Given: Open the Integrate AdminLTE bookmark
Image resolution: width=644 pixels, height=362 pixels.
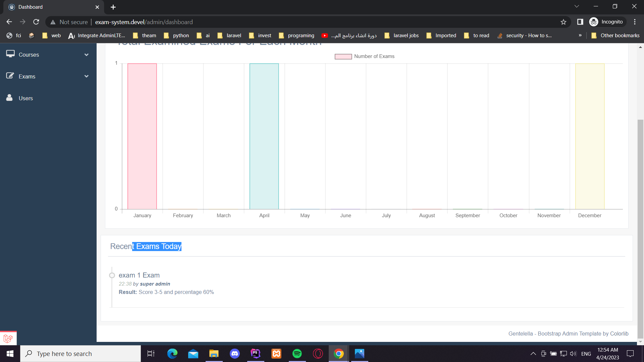Looking at the screenshot, I should [97, 36].
